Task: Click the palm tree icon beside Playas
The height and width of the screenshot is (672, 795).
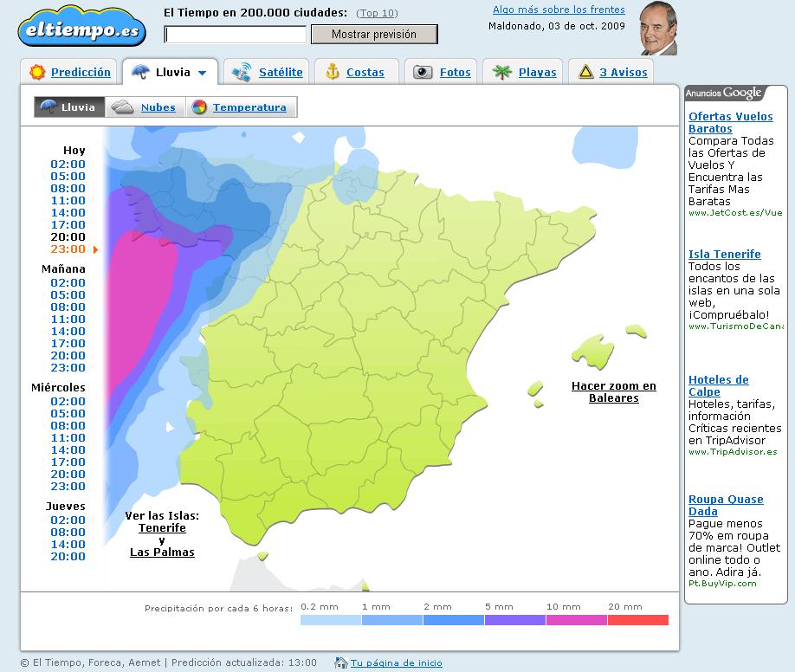Action: click(502, 72)
